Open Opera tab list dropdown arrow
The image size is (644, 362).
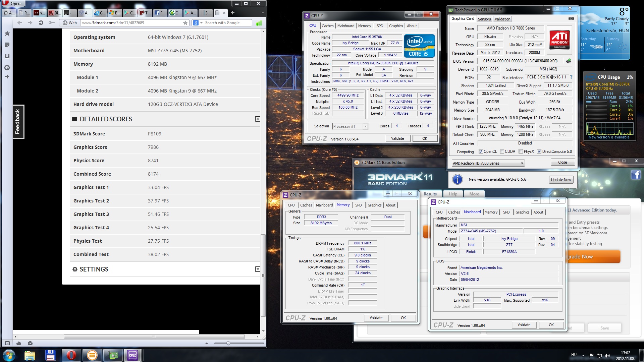[263, 13]
